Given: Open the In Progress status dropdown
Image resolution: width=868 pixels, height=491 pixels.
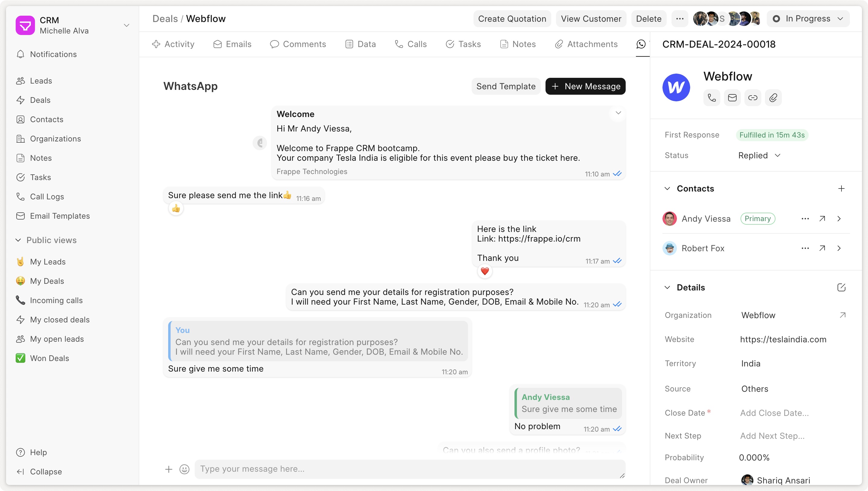Looking at the screenshot, I should click(x=808, y=18).
